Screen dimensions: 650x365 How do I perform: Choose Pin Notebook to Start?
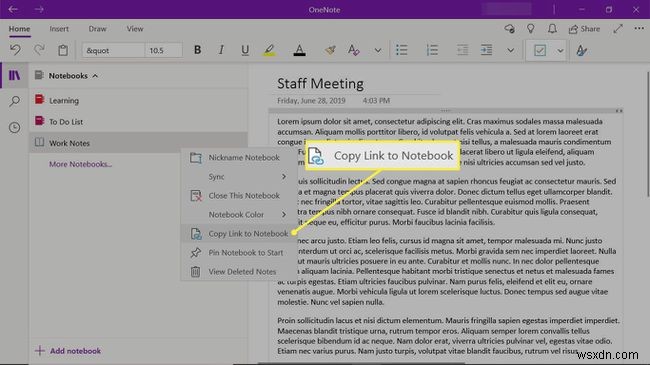pyautogui.click(x=239, y=253)
